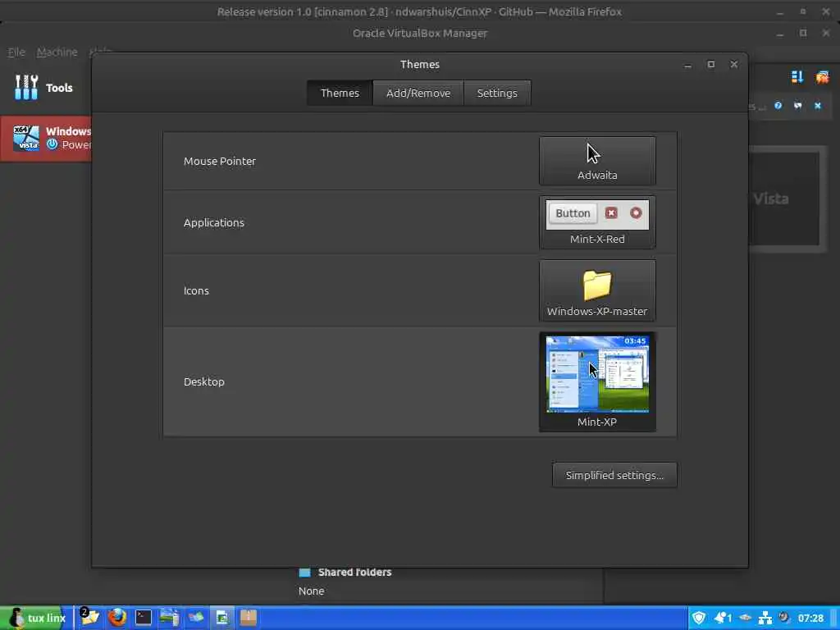Click the package box taskbar icon

248,618
